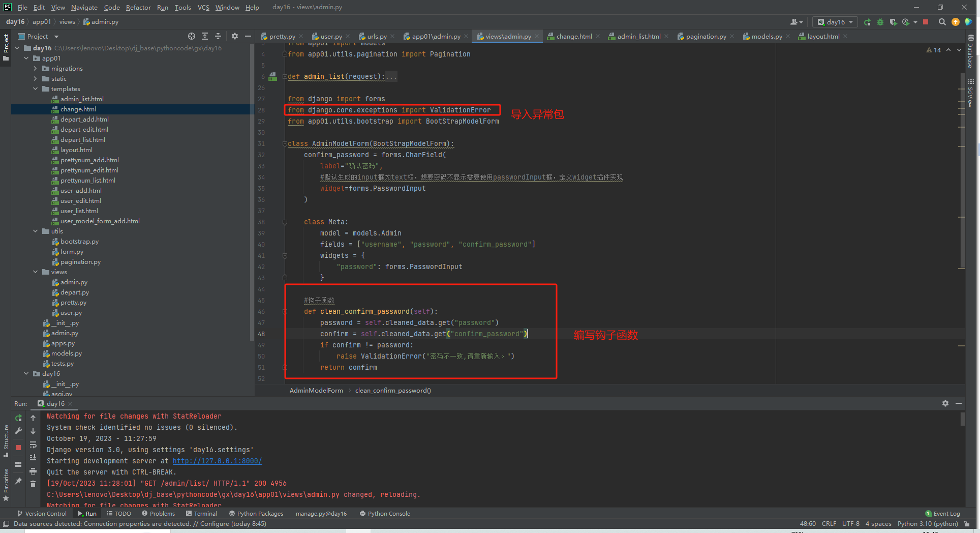Toggle read-only lock in status bar
980x533 pixels.
click(x=967, y=524)
